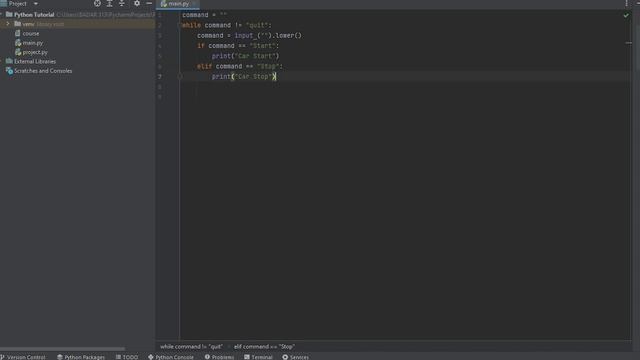Open the course file in project tree
This screenshot has height=360, width=640.
click(x=31, y=33)
